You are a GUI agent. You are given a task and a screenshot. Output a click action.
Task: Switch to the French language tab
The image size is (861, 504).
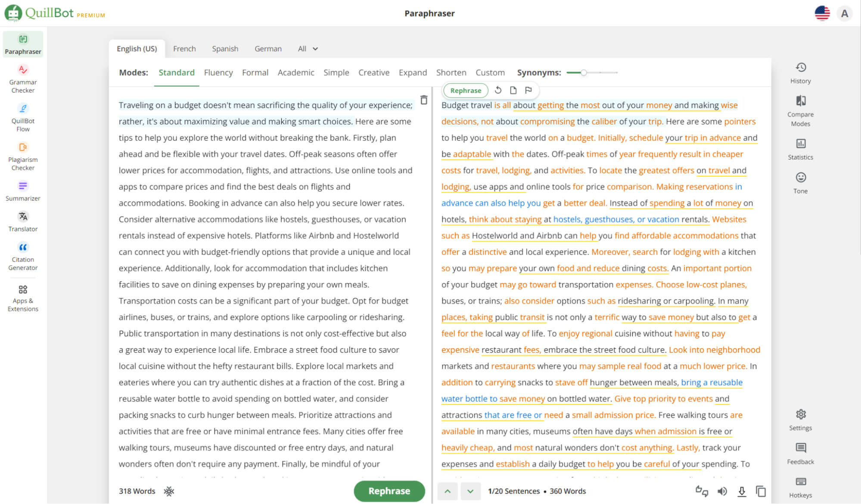184,48
